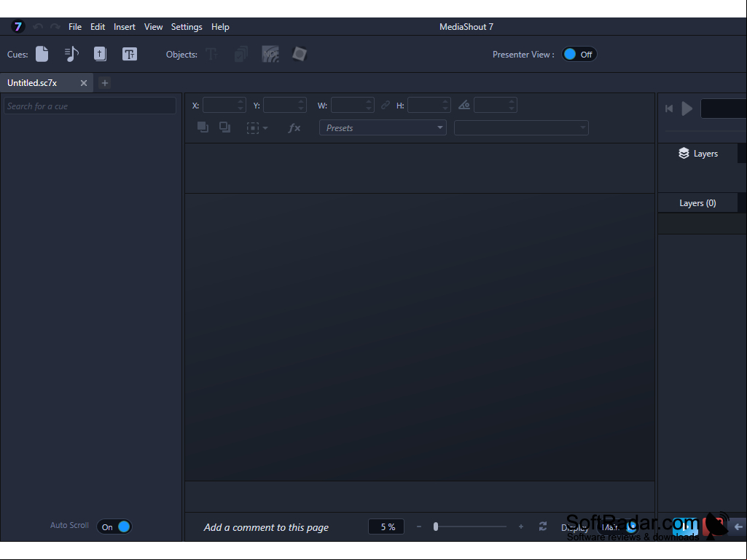
Task: Open the empty dropdown beside Presets
Action: point(521,127)
